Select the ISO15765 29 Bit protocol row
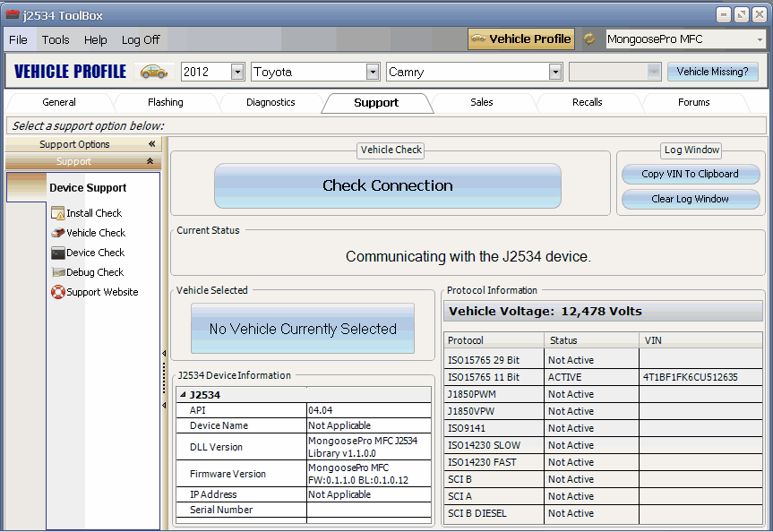 pos(603,360)
